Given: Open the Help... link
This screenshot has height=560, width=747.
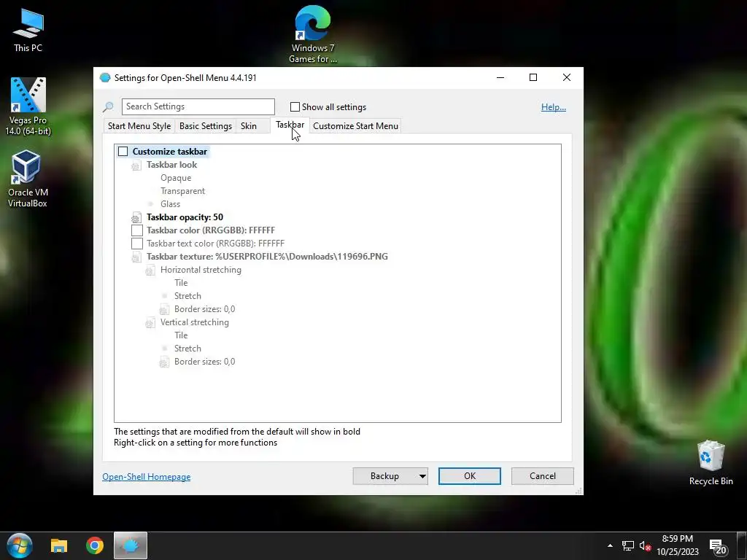Looking at the screenshot, I should [x=553, y=107].
